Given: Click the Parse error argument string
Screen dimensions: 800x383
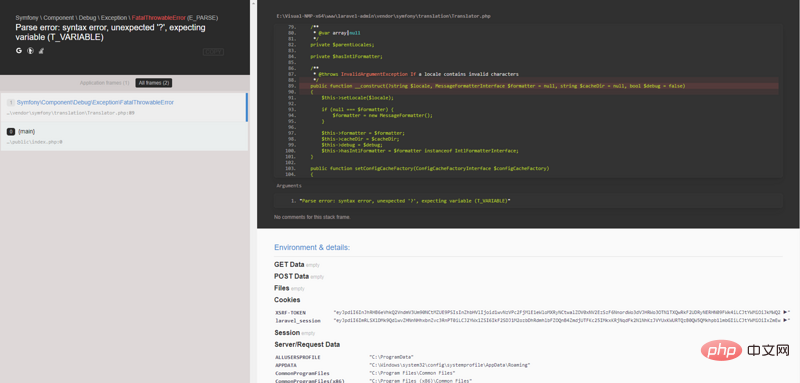Looking at the screenshot, I should pyautogui.click(x=405, y=201).
